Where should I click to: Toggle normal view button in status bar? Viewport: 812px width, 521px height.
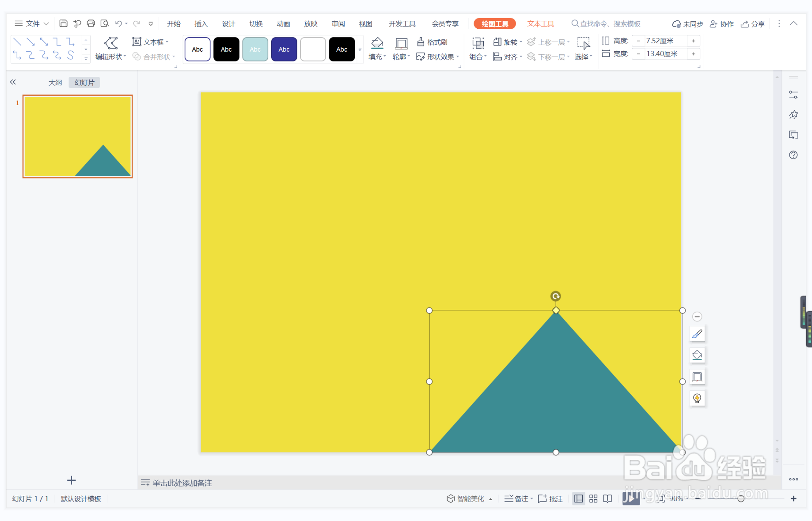pyautogui.click(x=579, y=498)
